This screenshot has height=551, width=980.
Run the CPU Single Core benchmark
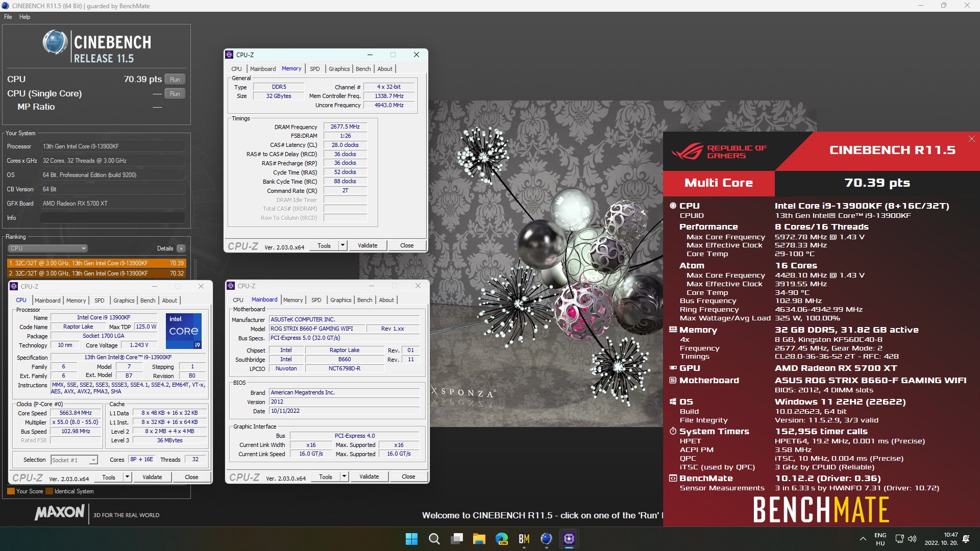(x=175, y=94)
